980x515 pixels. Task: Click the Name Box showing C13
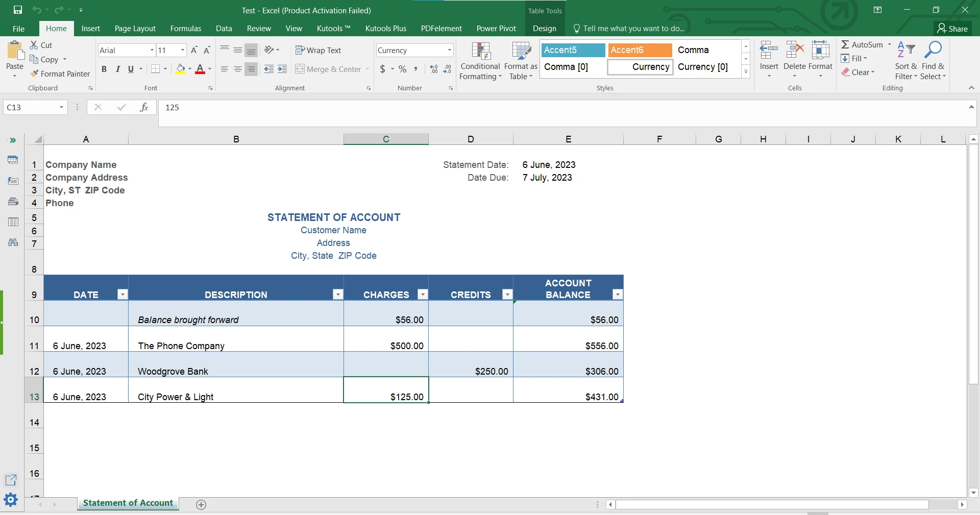click(x=31, y=107)
